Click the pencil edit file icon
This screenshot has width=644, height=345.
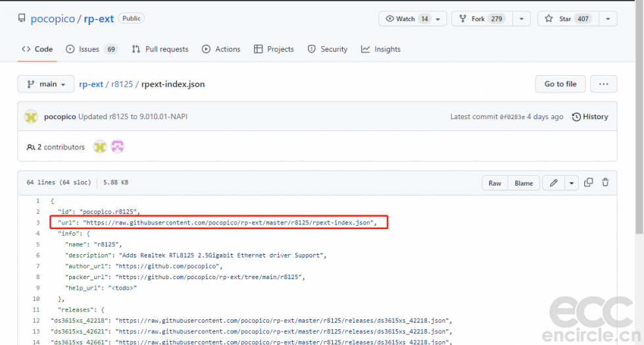pos(554,183)
